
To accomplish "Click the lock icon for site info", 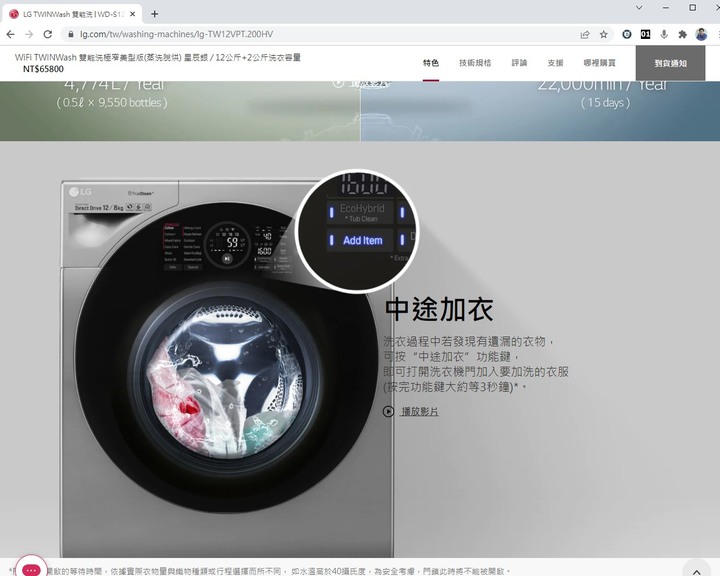I will click(x=70, y=34).
